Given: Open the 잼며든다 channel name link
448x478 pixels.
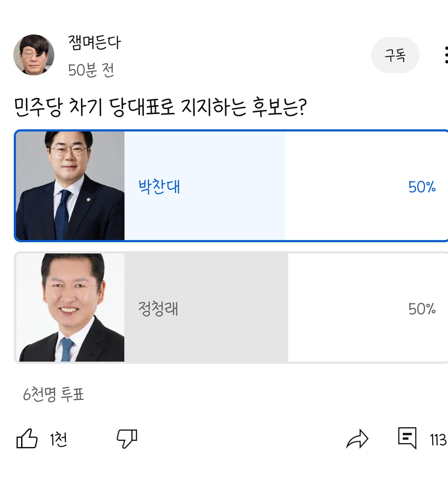Looking at the screenshot, I should pyautogui.click(x=94, y=42).
